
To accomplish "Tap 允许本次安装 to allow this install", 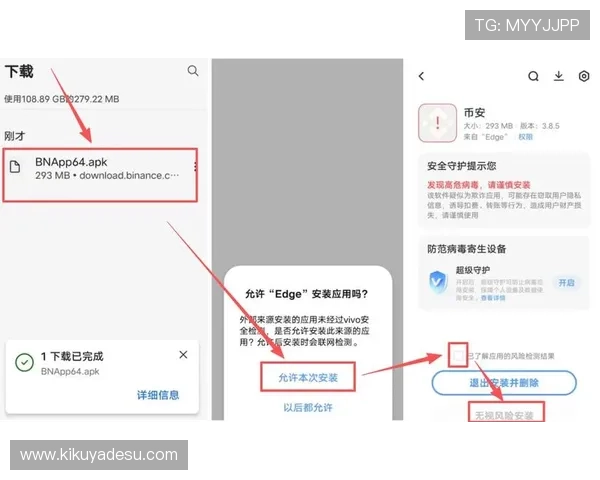I will (x=308, y=377).
